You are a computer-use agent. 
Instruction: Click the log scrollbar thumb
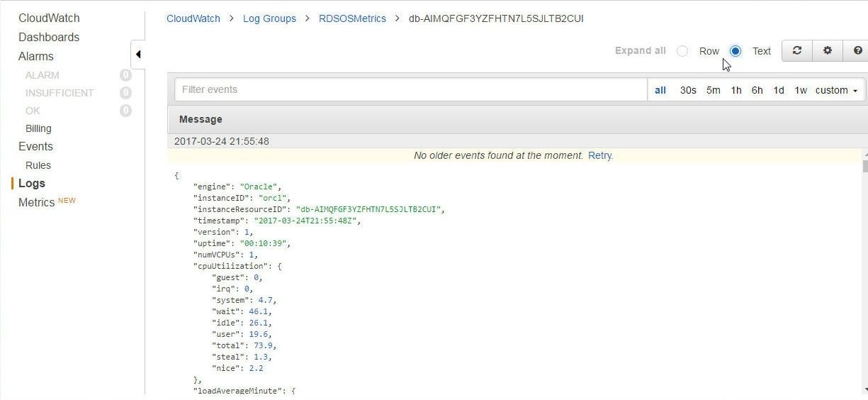[865, 166]
